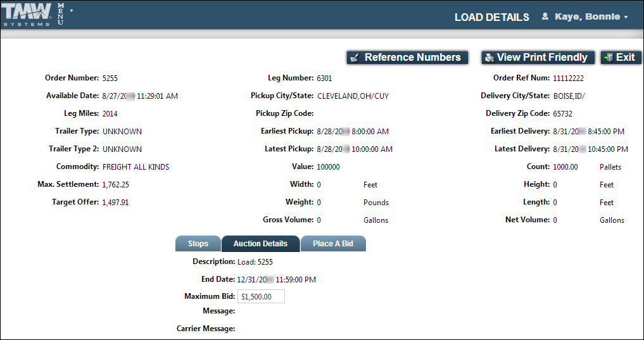644x340 pixels.
Task: Click the door icon on Exit
Action: tap(609, 58)
